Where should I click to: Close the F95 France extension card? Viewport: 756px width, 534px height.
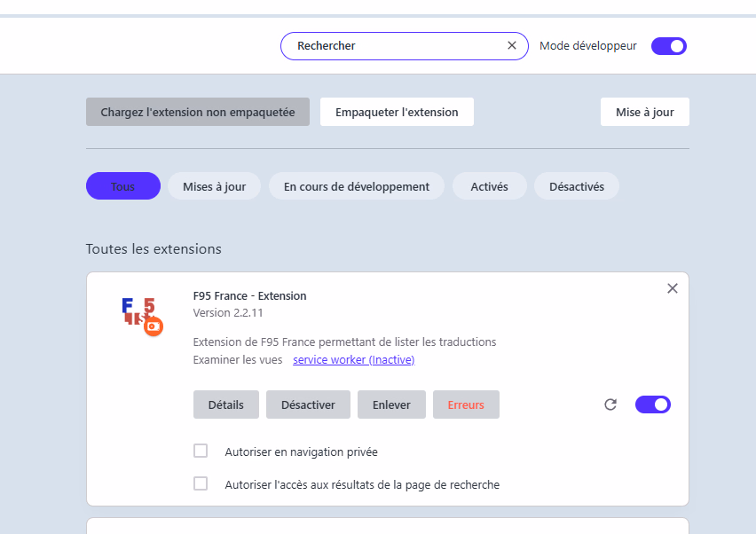coord(672,288)
